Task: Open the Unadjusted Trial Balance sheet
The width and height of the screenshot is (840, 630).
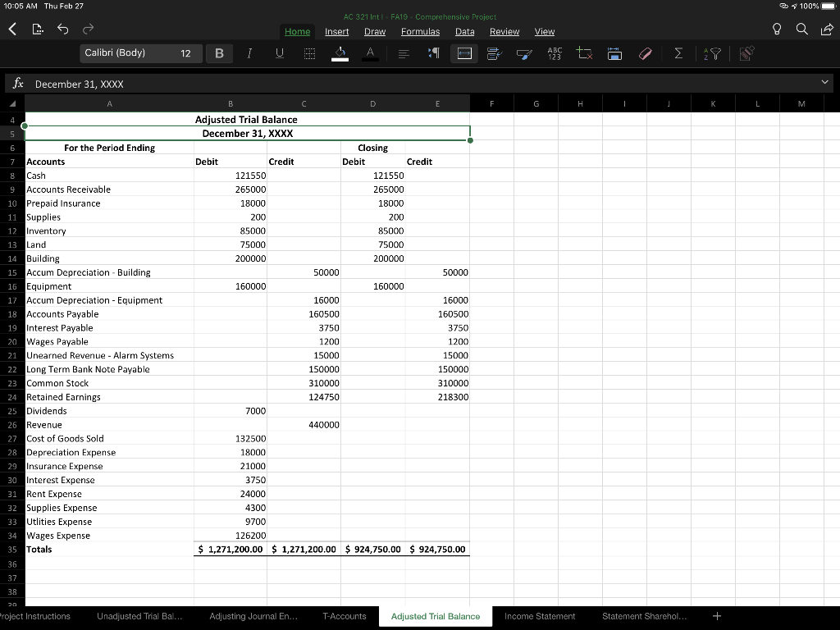Action: coord(139,616)
